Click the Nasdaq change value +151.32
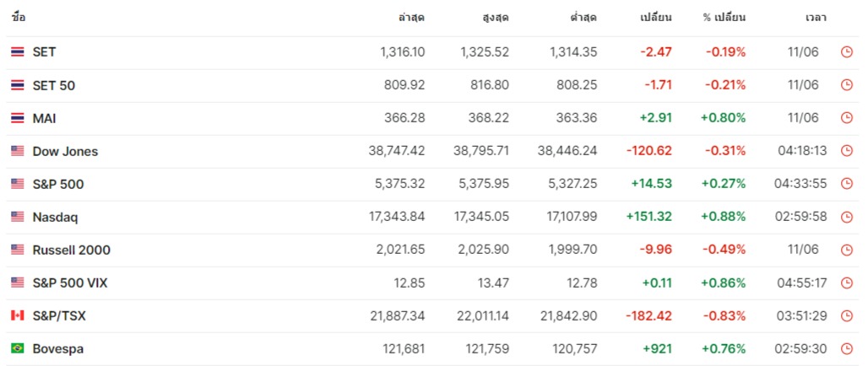The height and width of the screenshot is (366, 868). [648, 218]
